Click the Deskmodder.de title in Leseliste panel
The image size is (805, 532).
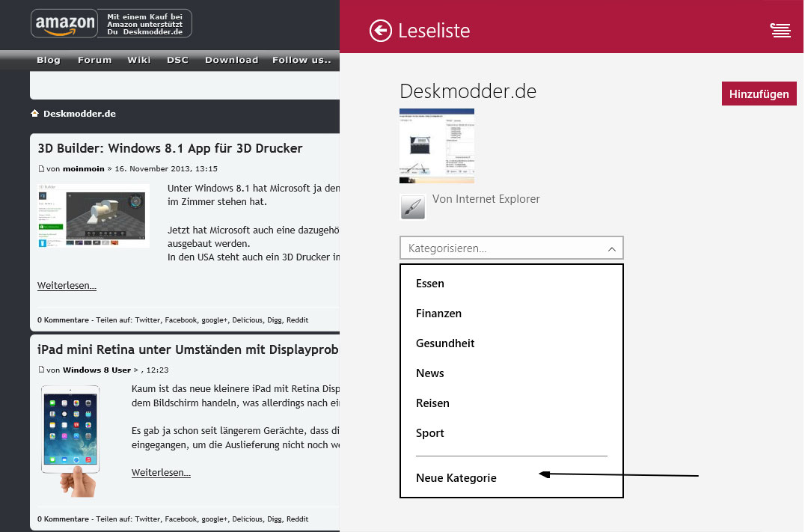point(468,91)
